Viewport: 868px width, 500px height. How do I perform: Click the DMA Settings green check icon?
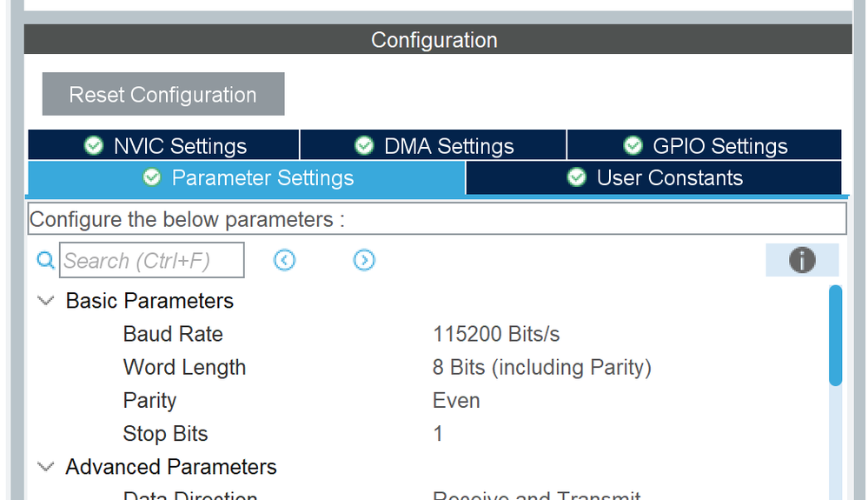pyautogui.click(x=364, y=145)
